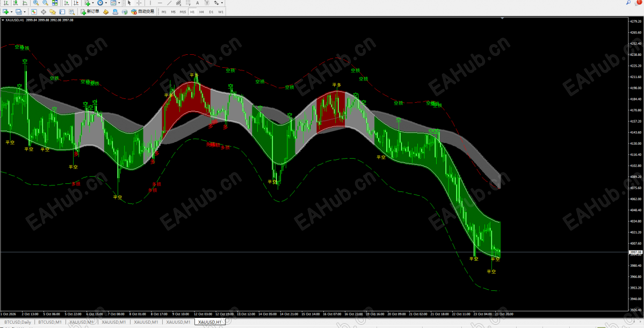Switch timeframe to M1
This screenshot has width=644, height=328.
tap(164, 11)
